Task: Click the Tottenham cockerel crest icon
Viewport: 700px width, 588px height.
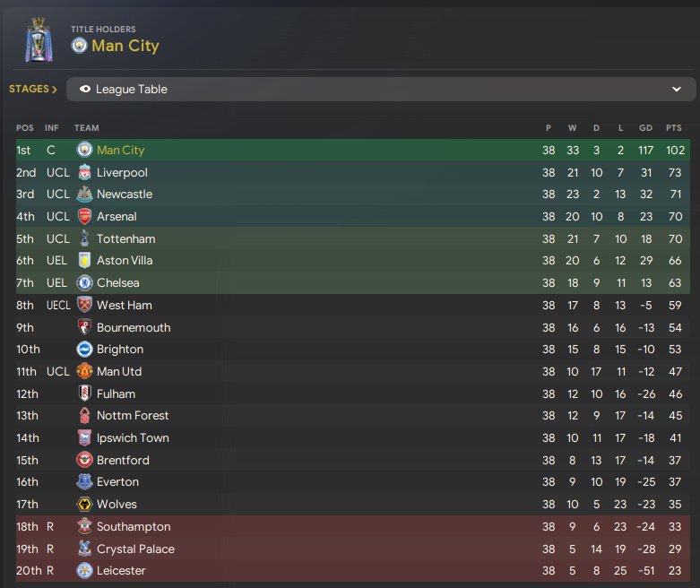Action: pos(84,238)
